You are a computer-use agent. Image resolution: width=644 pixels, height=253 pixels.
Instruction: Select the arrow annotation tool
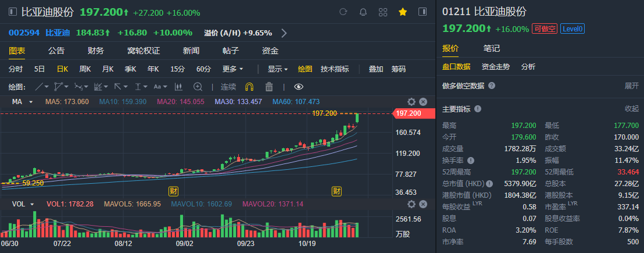click(x=117, y=87)
